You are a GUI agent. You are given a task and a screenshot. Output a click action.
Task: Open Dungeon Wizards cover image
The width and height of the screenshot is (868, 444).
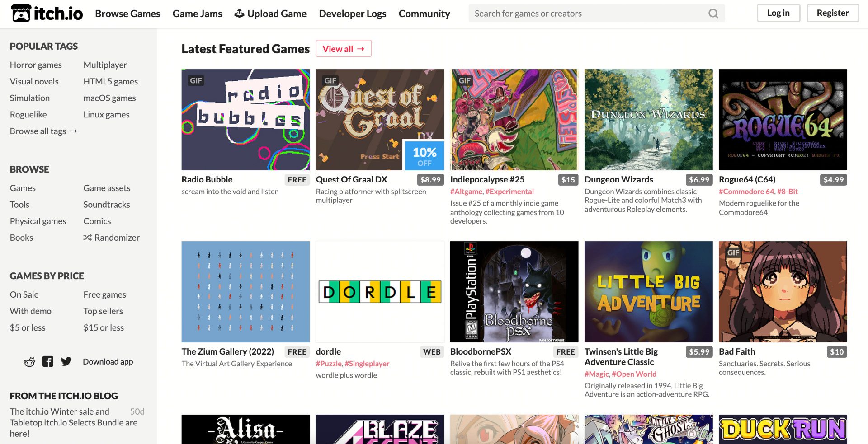[649, 120]
